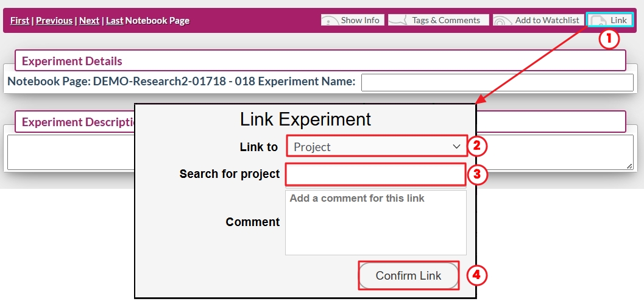
Task: Click the red step 2 circle marker
Action: [478, 146]
